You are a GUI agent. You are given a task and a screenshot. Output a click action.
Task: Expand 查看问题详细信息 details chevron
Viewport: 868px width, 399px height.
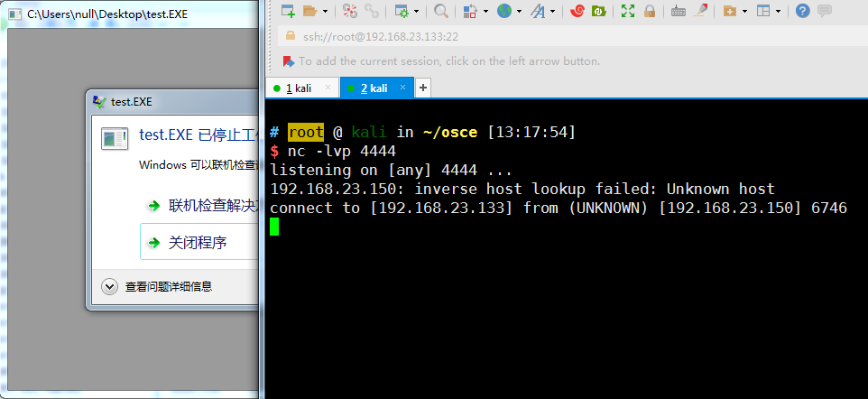tap(110, 286)
